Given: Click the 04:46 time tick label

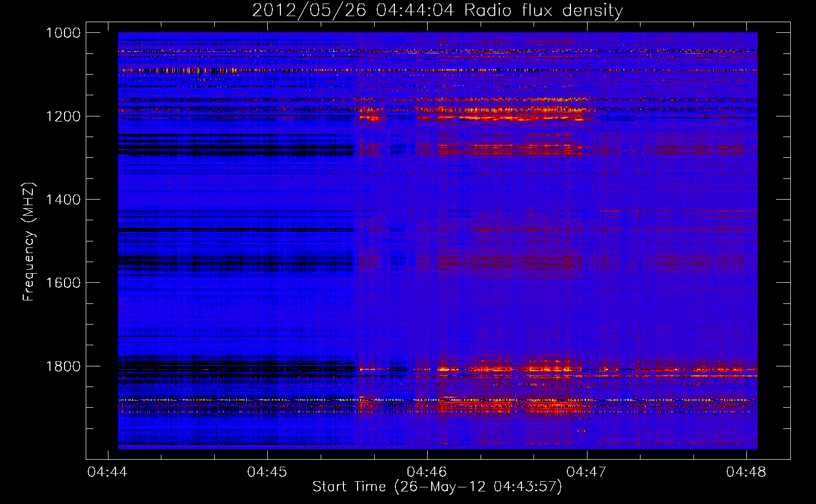Looking at the screenshot, I should pyautogui.click(x=427, y=472).
